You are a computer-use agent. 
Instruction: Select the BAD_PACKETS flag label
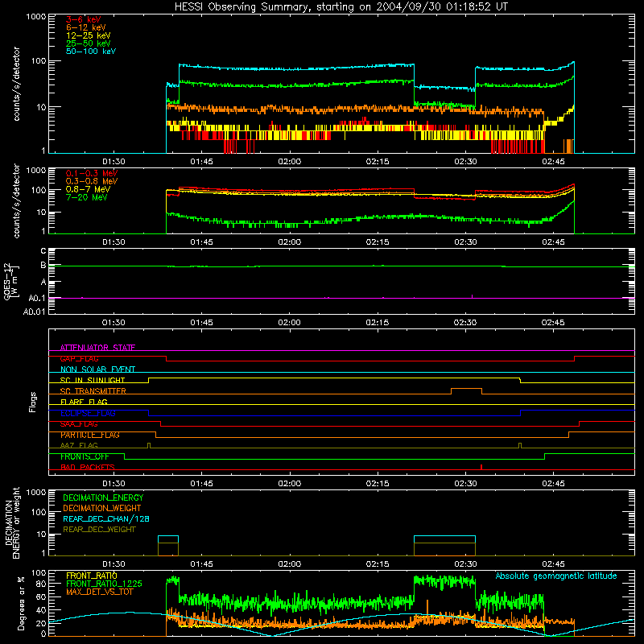88,467
